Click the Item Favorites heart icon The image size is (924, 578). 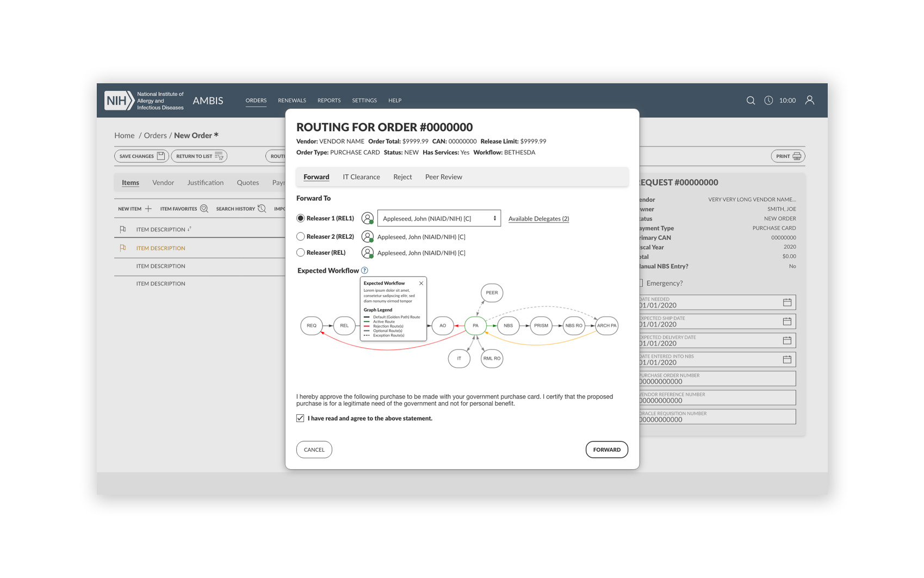click(x=204, y=209)
